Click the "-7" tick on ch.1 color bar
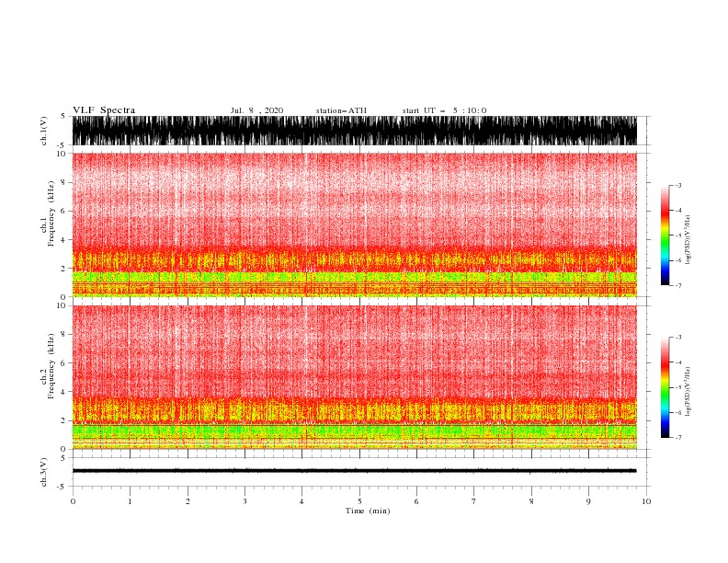The image size is (728, 563). pos(678,285)
